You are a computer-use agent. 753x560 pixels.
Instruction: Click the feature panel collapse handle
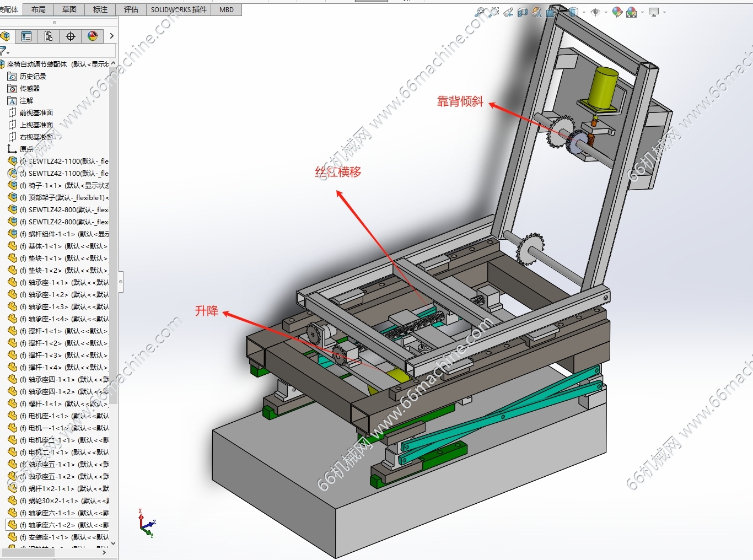pos(121,282)
